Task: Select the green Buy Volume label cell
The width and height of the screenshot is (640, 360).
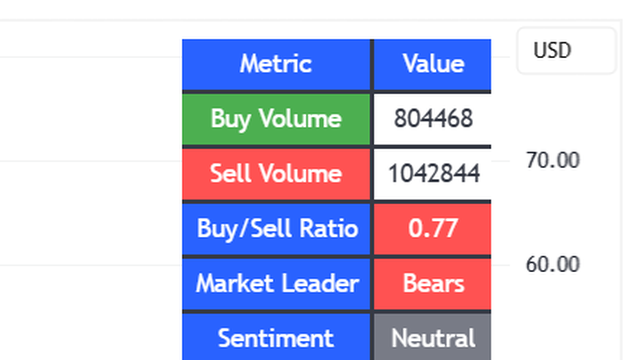Action: pyautogui.click(x=276, y=119)
